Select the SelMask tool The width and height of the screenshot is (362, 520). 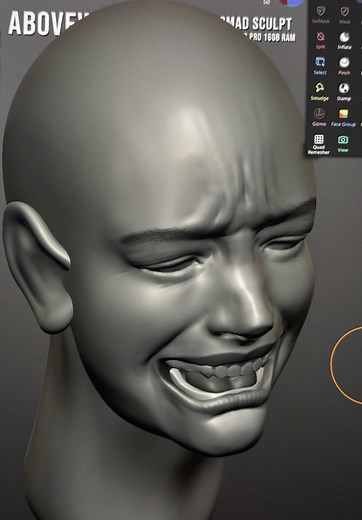pyautogui.click(x=320, y=15)
